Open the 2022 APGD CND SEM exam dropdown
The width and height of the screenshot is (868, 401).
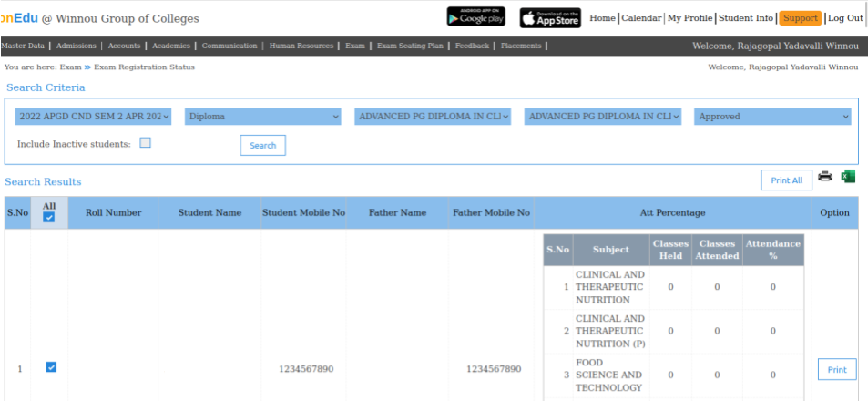[x=93, y=117]
